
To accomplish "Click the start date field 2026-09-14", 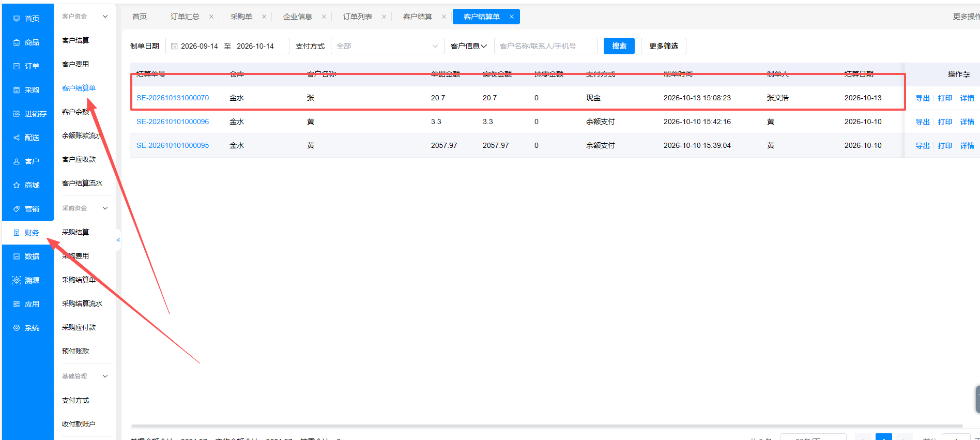I will click(x=200, y=46).
